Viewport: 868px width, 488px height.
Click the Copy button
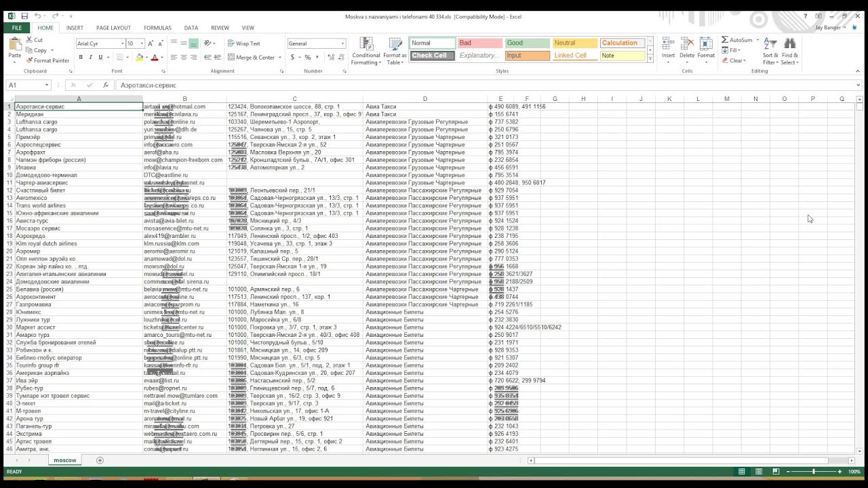click(x=37, y=50)
